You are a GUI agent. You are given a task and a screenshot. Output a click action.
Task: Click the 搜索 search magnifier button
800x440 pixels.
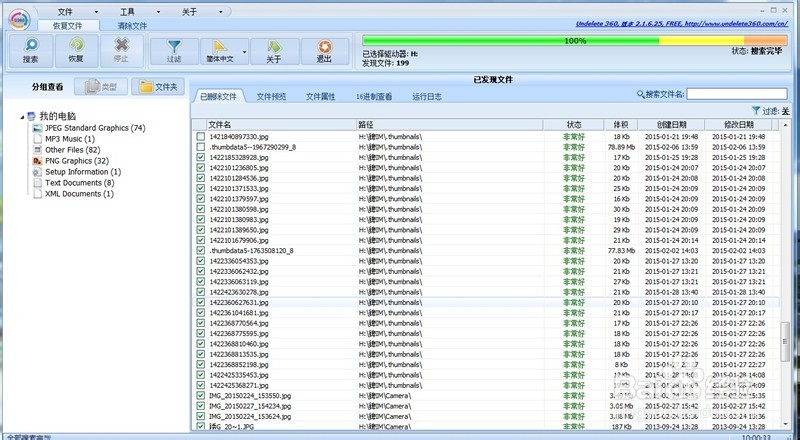pyautogui.click(x=31, y=51)
